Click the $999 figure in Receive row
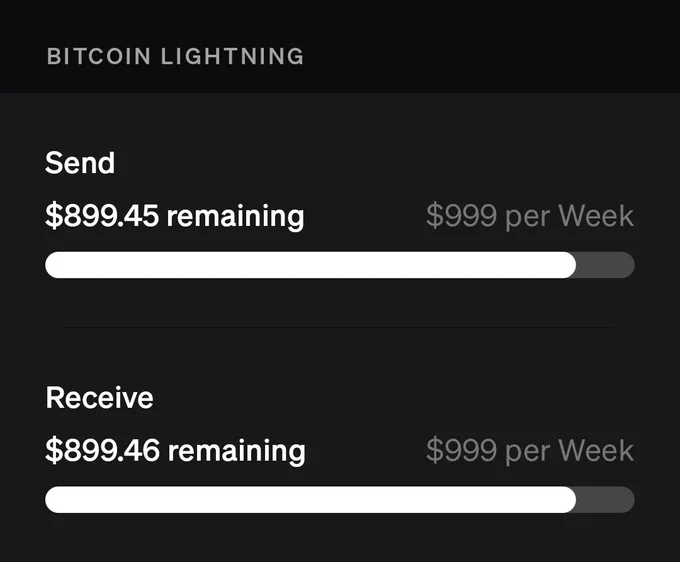 (x=461, y=451)
